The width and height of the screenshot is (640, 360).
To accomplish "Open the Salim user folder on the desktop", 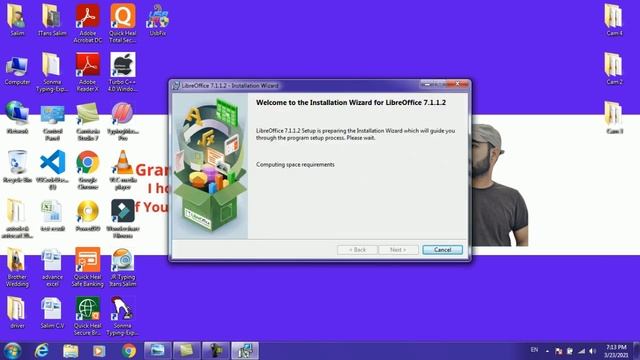I will point(17,20).
